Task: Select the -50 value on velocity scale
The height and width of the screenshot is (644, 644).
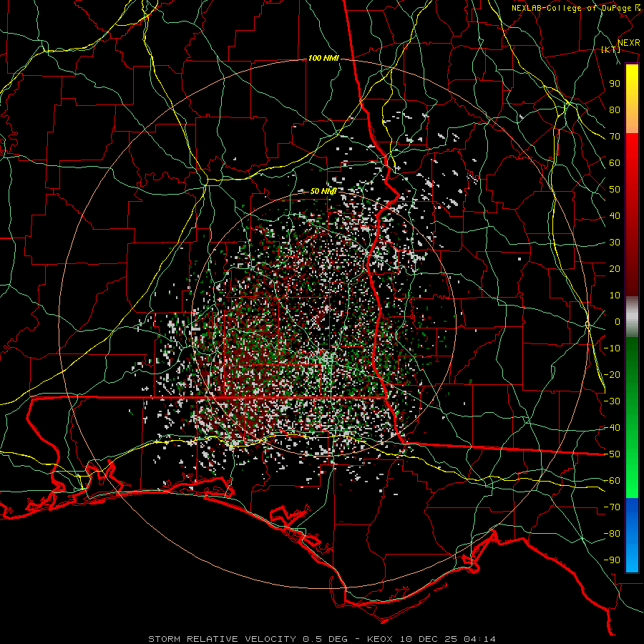Action: [612, 454]
